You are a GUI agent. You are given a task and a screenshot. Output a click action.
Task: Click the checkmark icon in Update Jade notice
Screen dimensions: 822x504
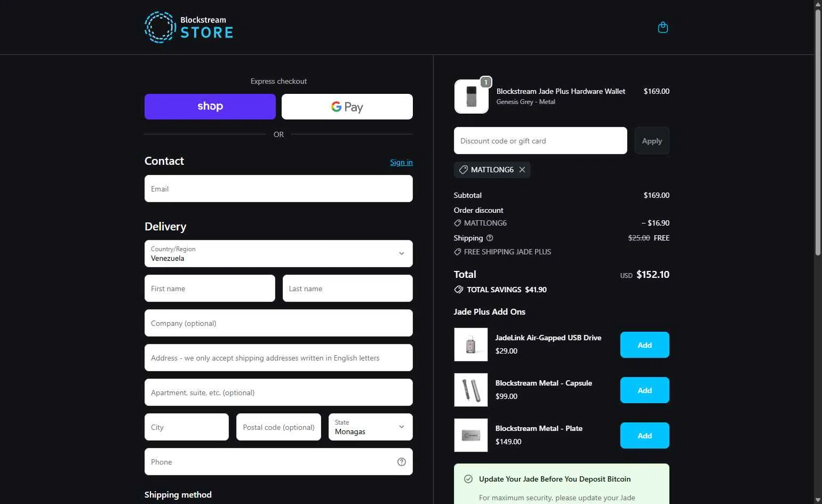(468, 479)
